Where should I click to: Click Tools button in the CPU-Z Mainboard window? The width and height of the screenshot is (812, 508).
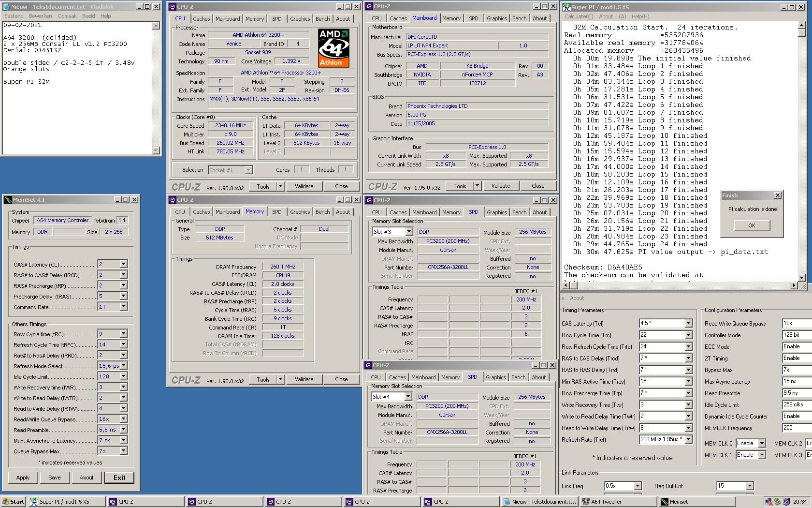pyautogui.click(x=460, y=186)
